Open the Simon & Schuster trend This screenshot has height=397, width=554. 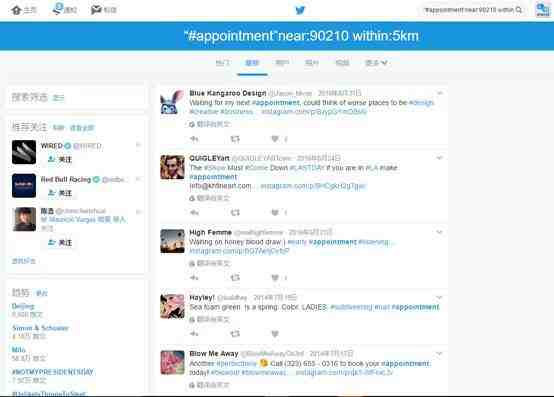40,328
